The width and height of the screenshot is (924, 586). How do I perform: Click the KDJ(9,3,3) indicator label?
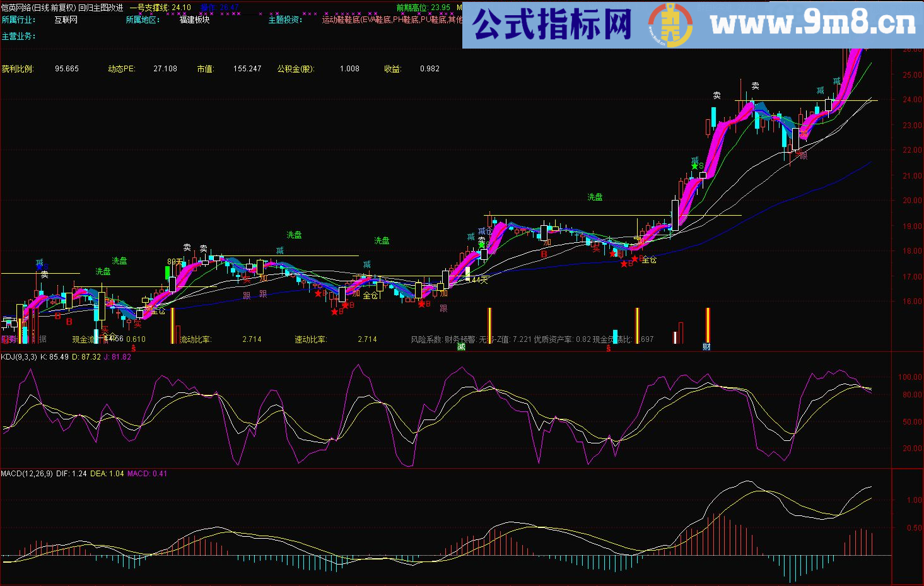19,357
